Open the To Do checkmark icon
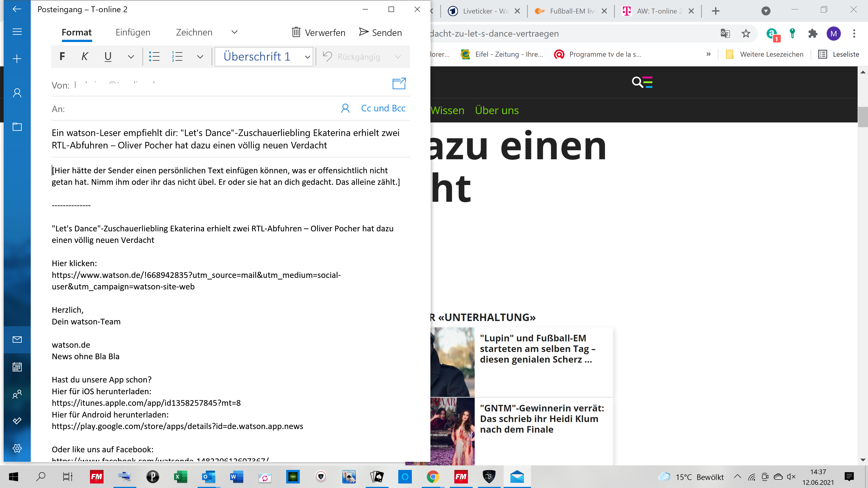 [17, 421]
